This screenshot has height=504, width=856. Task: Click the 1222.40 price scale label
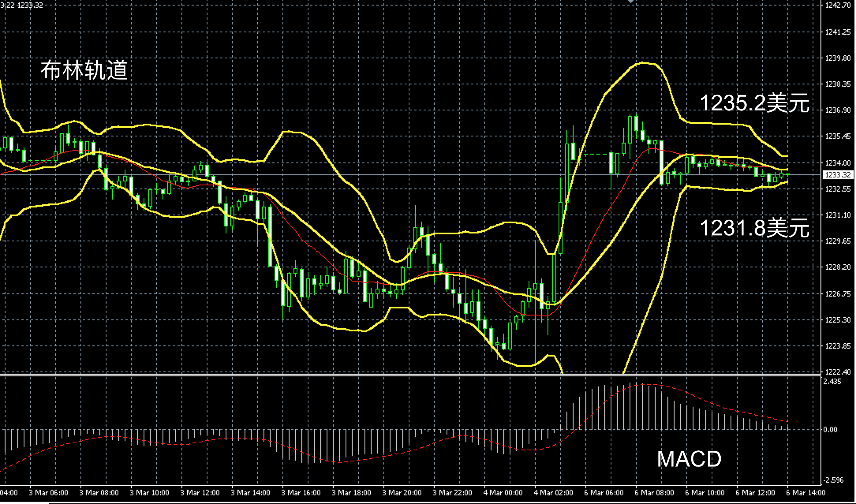[x=838, y=372]
